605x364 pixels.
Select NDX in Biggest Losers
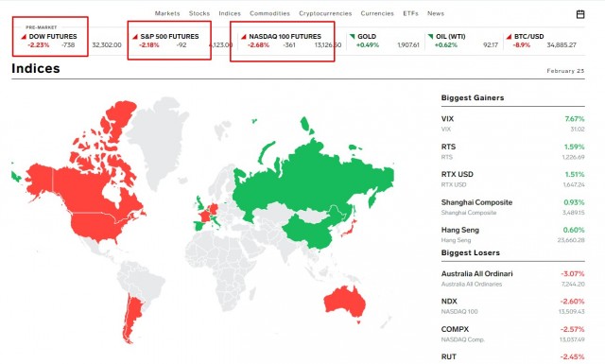click(x=512, y=306)
